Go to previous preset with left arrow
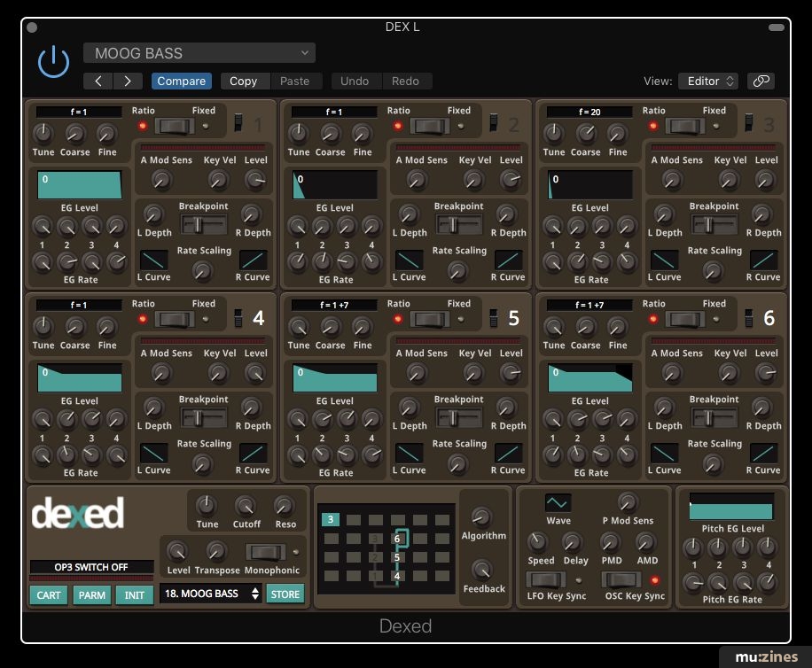 tap(98, 81)
